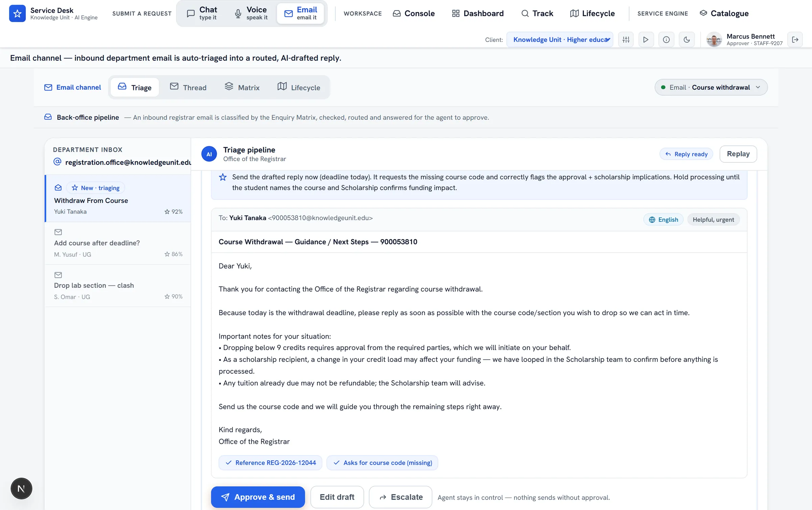
Task: Click the 92% confidence score
Action: [x=174, y=212]
